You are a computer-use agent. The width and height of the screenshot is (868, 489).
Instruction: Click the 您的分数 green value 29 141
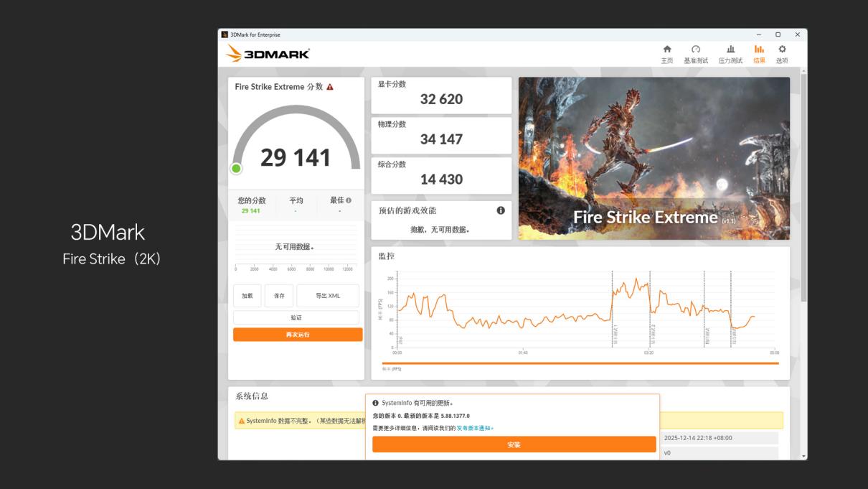click(251, 211)
